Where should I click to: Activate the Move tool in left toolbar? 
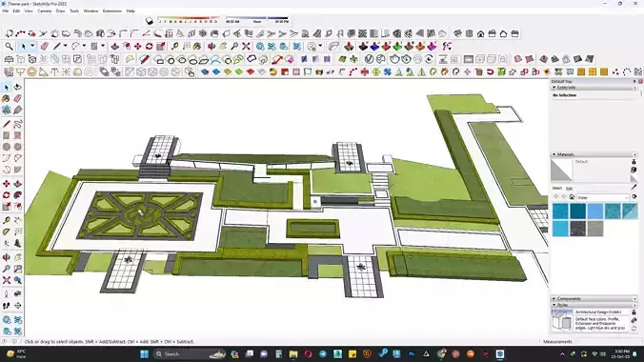[x=6, y=184]
